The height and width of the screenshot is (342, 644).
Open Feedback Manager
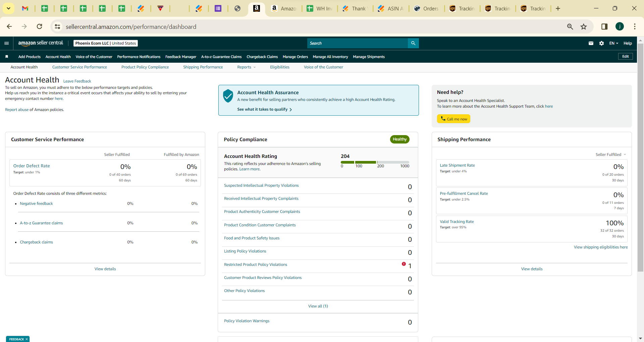pyautogui.click(x=181, y=57)
